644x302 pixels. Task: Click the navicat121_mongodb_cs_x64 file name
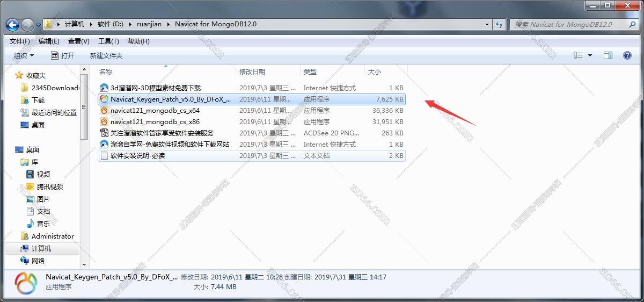tap(155, 110)
